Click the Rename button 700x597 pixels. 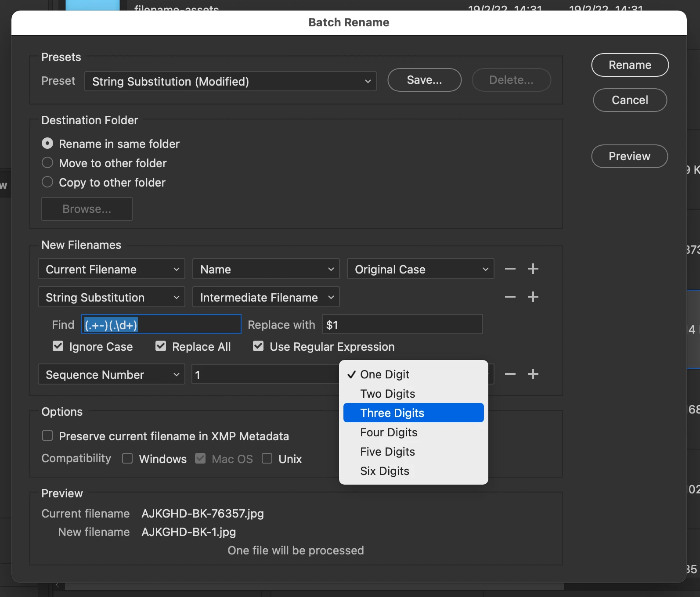pyautogui.click(x=630, y=65)
